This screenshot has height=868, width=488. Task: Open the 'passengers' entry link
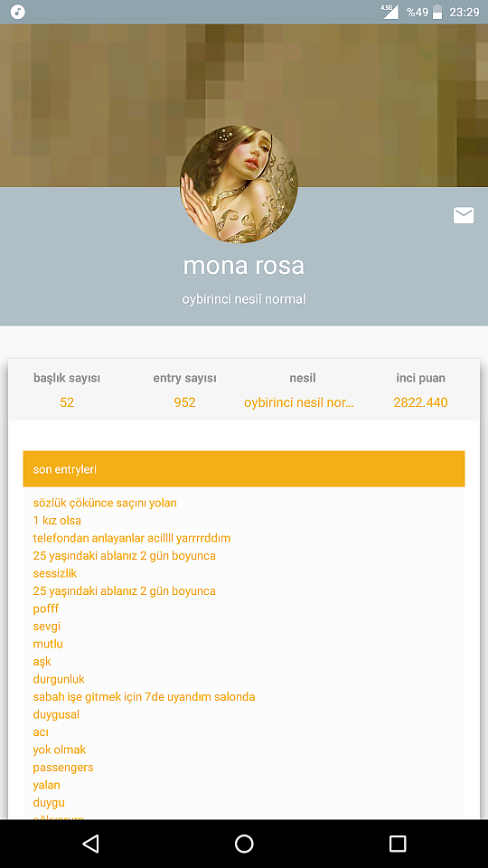click(63, 768)
